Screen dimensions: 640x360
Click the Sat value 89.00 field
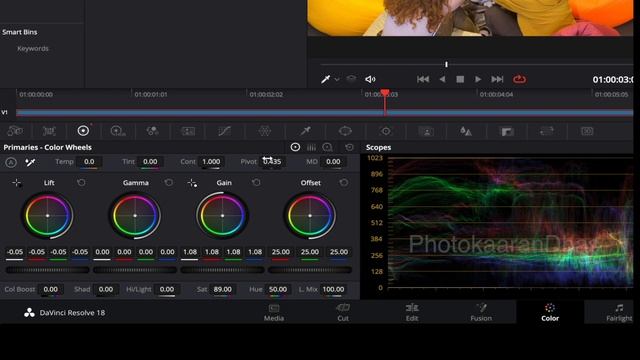click(x=222, y=289)
